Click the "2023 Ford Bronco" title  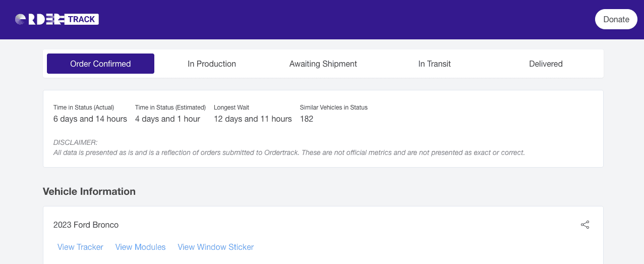86,225
